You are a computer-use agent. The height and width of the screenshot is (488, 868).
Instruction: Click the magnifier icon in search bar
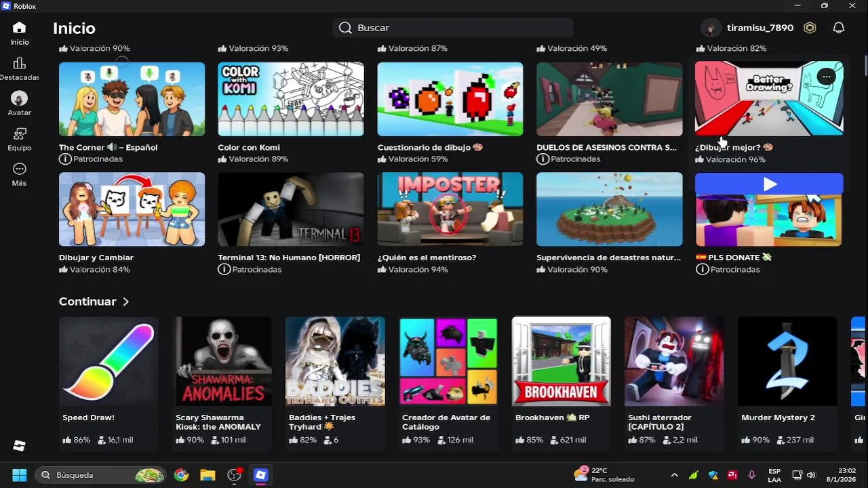(345, 28)
